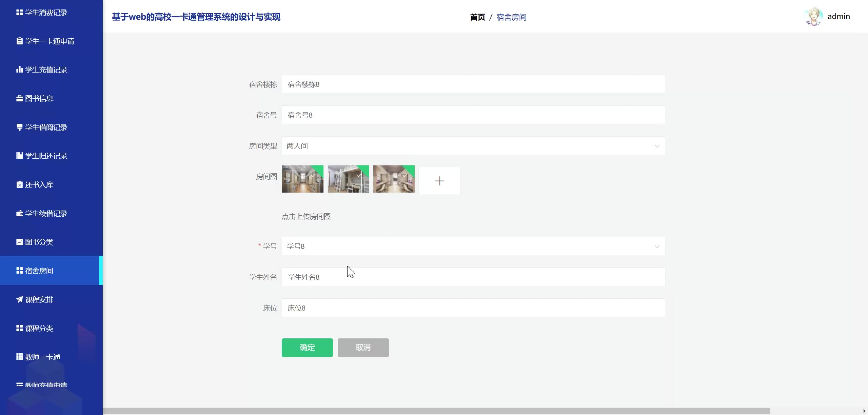
Task: Click the bar chart icon beside 学生充值记录
Action: tap(19, 70)
